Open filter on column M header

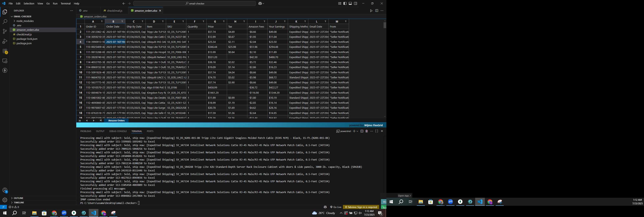pos(346,21)
